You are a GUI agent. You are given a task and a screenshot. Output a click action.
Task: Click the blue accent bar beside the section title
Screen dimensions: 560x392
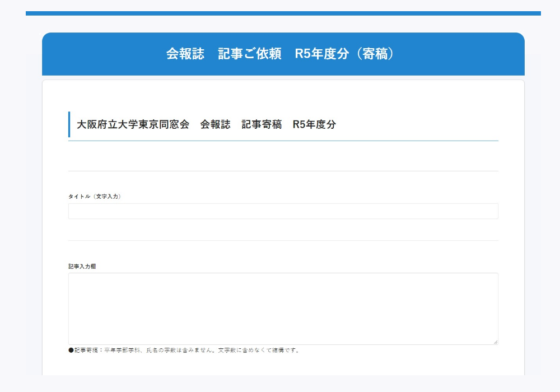68,124
